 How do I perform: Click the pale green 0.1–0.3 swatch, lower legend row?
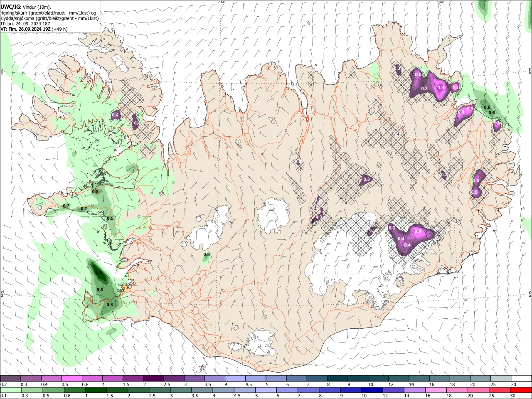click(10, 390)
